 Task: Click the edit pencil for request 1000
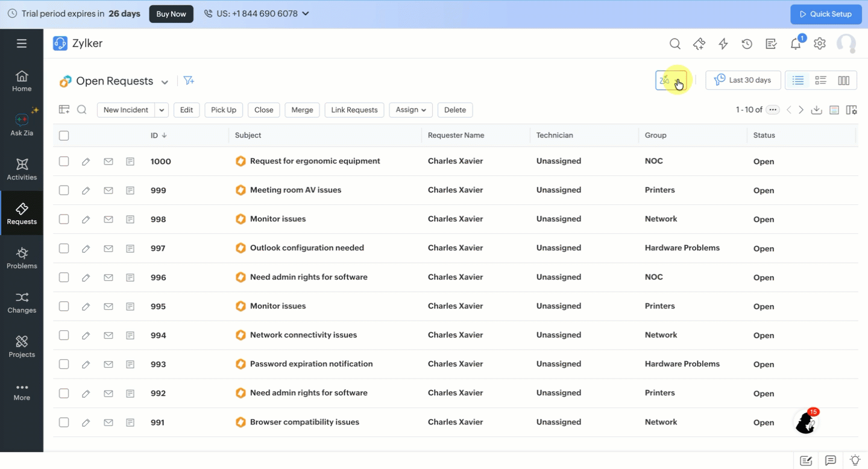click(x=86, y=162)
